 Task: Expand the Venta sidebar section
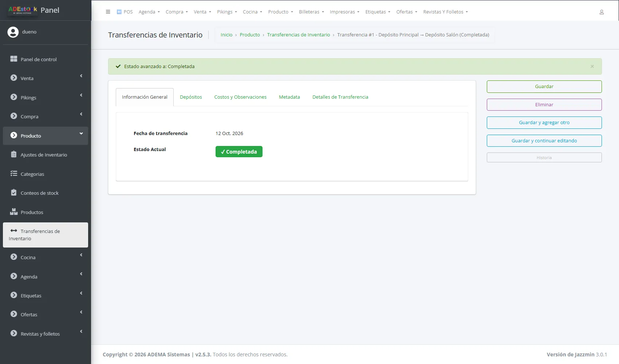coord(46,78)
